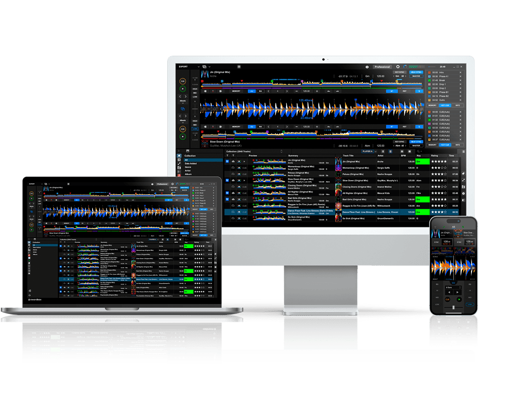Screen dimensions: 530x420
Task: Click the info icon left of Professional on iMac
Action: [x=367, y=67]
